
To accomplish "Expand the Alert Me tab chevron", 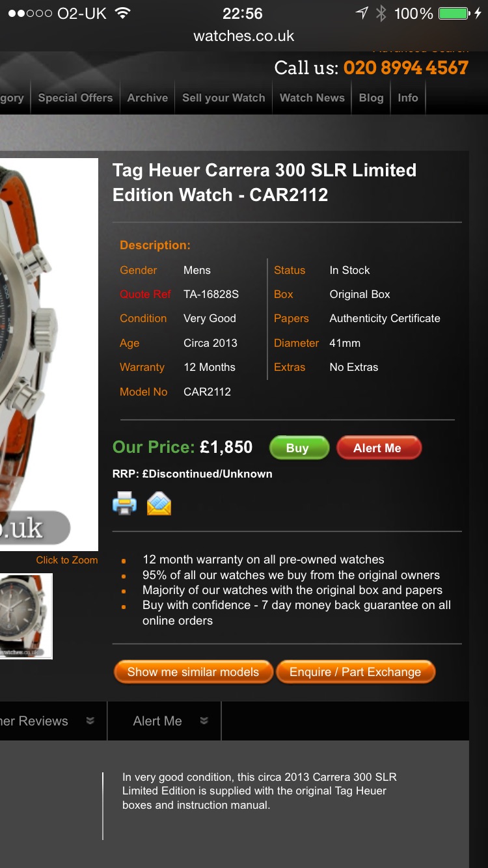I will coord(204,720).
